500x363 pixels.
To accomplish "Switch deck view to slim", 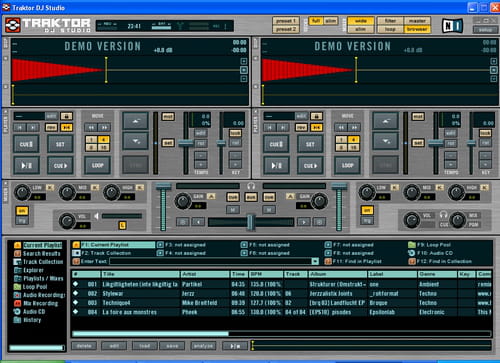I will coord(330,21).
